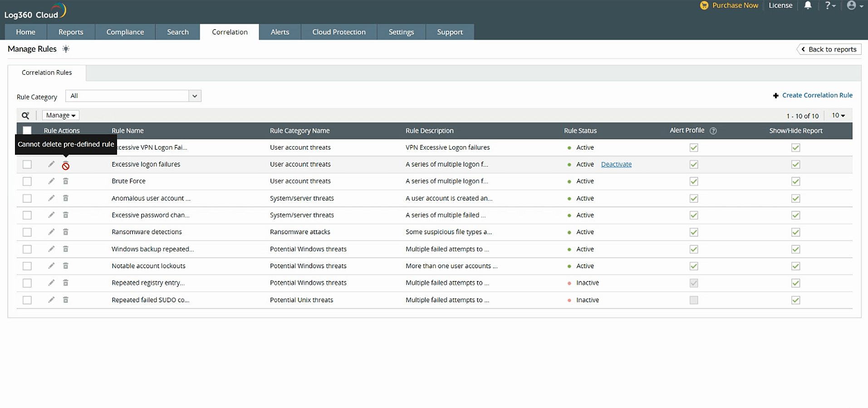Tick the select-all checkbox in table header

(x=27, y=131)
